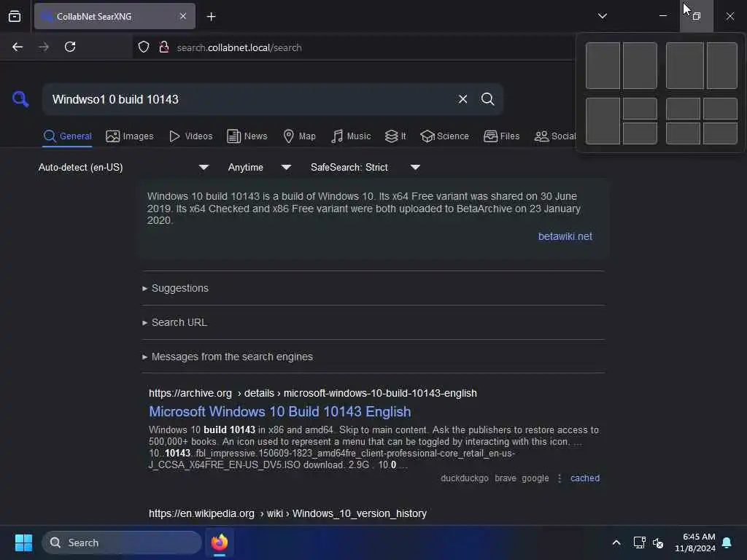Click the browser address bar URL
Screen dimensions: 747x560
[239, 47]
